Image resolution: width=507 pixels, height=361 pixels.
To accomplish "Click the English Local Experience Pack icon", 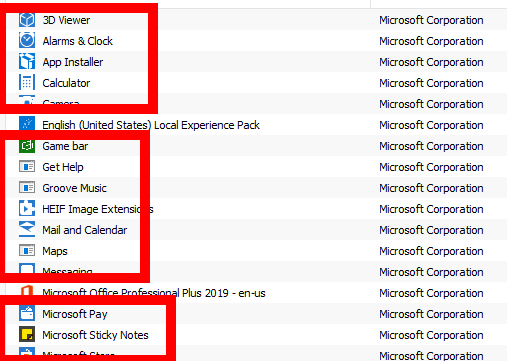I will pos(27,123).
